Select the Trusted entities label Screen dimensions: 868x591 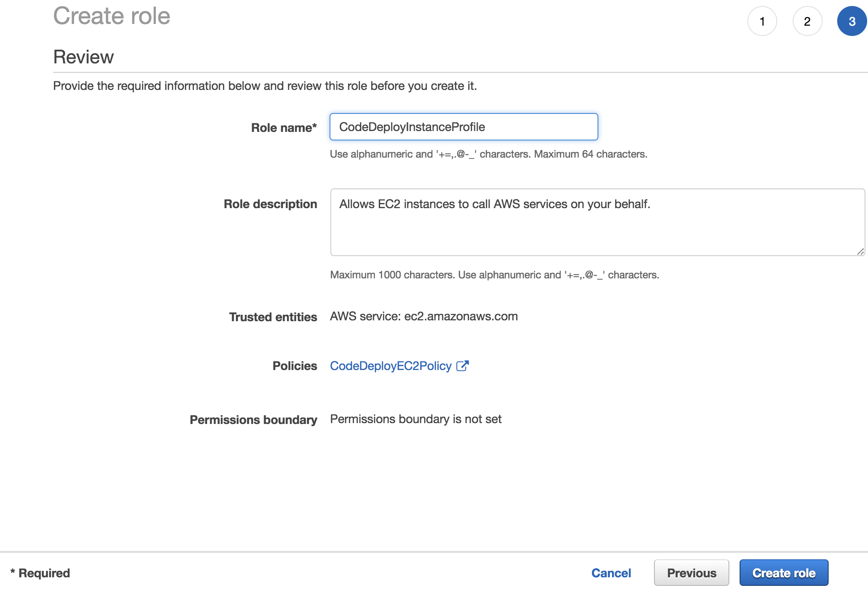click(x=273, y=317)
